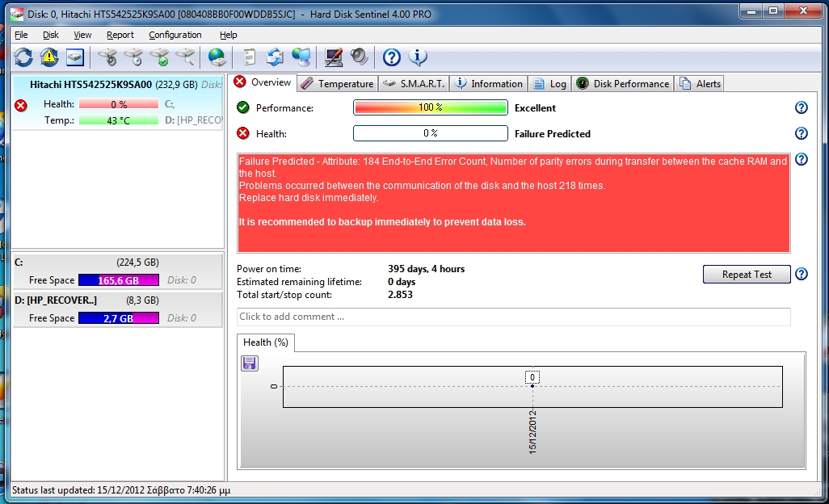Click the toolbar info bubble icon
Viewport: 829px width, 504px height.
(x=418, y=57)
